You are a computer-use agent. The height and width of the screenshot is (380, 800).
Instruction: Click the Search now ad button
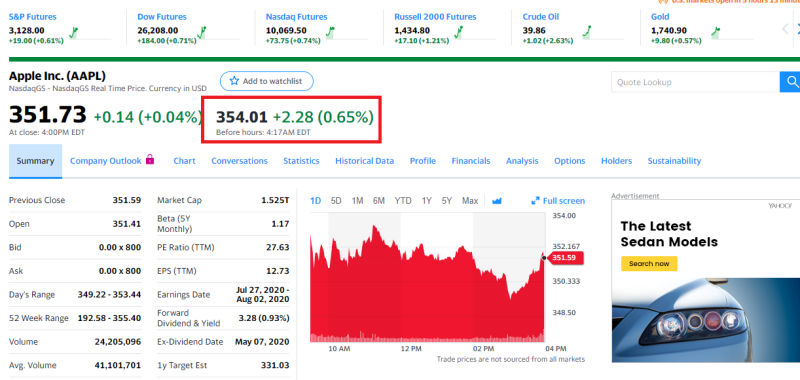point(649,264)
